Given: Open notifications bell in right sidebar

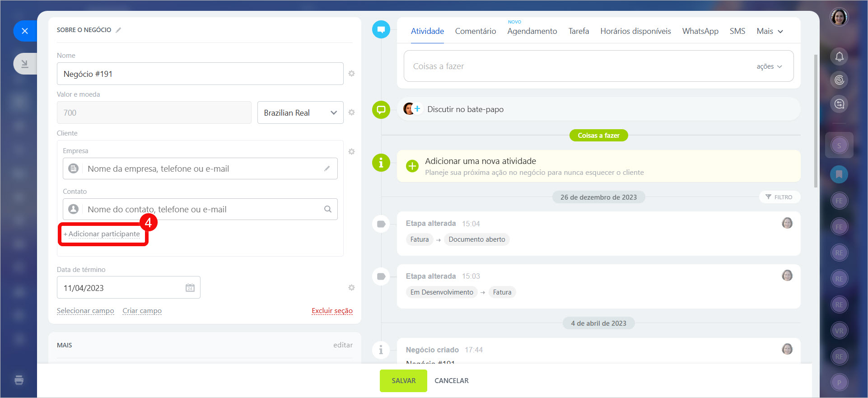Looking at the screenshot, I should tap(839, 56).
